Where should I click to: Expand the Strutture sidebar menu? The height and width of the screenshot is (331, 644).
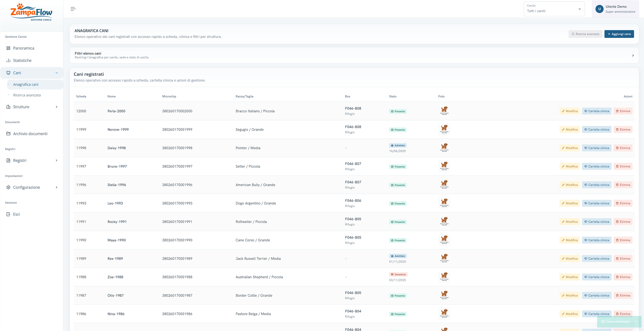pos(31,107)
